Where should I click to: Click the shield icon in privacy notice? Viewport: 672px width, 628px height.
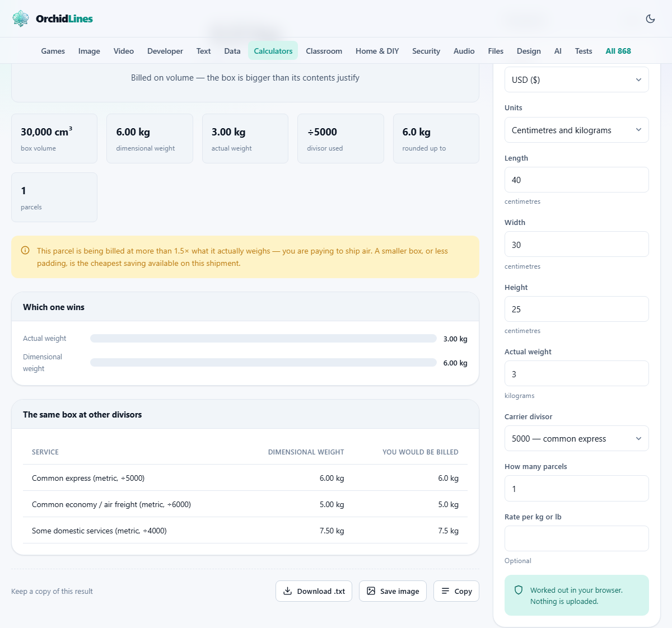coord(519,590)
